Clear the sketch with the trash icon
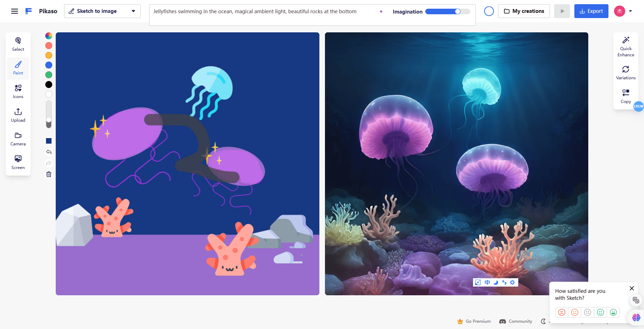This screenshot has height=329, width=644. tap(48, 174)
